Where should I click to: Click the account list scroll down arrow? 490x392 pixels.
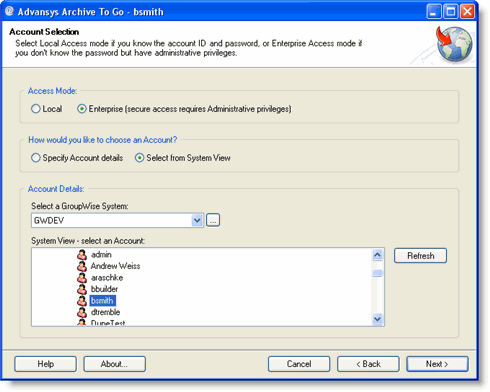click(x=377, y=319)
